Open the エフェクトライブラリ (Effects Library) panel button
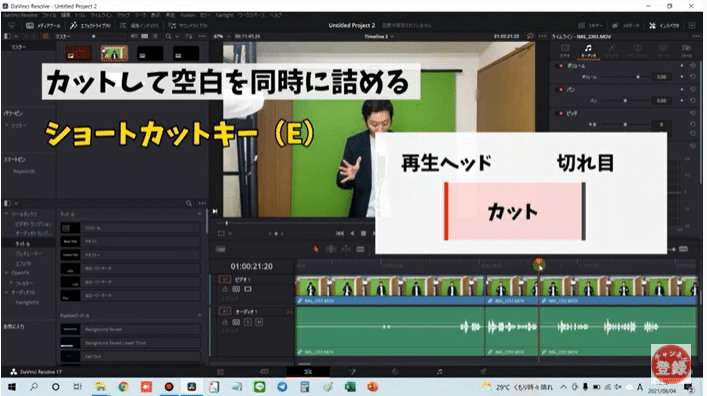 click(91, 26)
